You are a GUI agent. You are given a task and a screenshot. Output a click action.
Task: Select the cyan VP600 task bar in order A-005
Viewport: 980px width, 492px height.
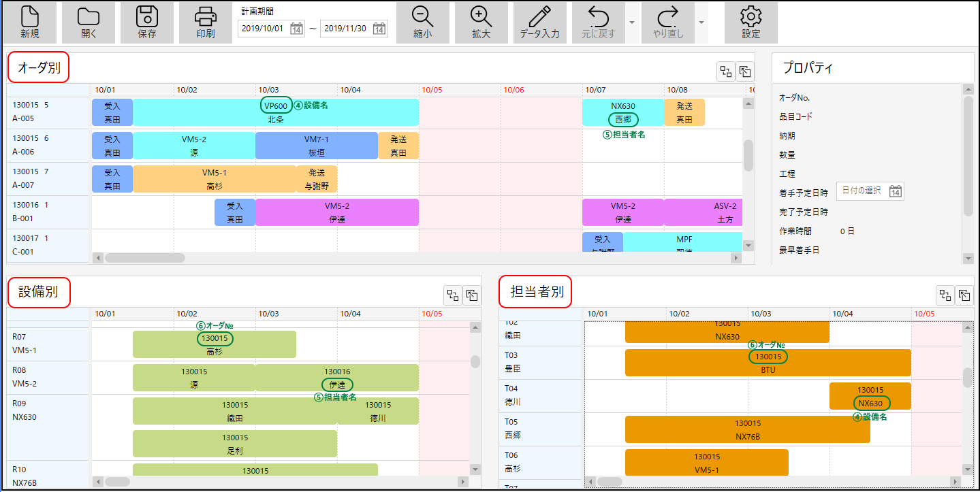(x=276, y=112)
